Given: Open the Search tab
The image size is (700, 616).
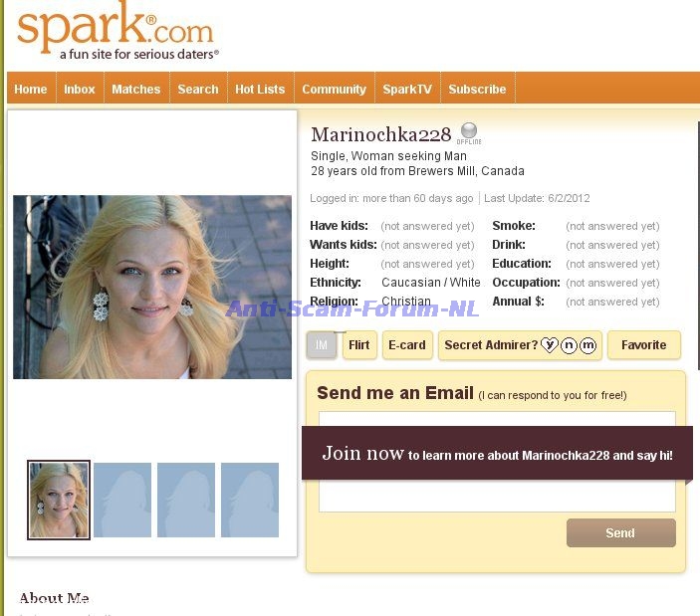Looking at the screenshot, I should (x=198, y=89).
